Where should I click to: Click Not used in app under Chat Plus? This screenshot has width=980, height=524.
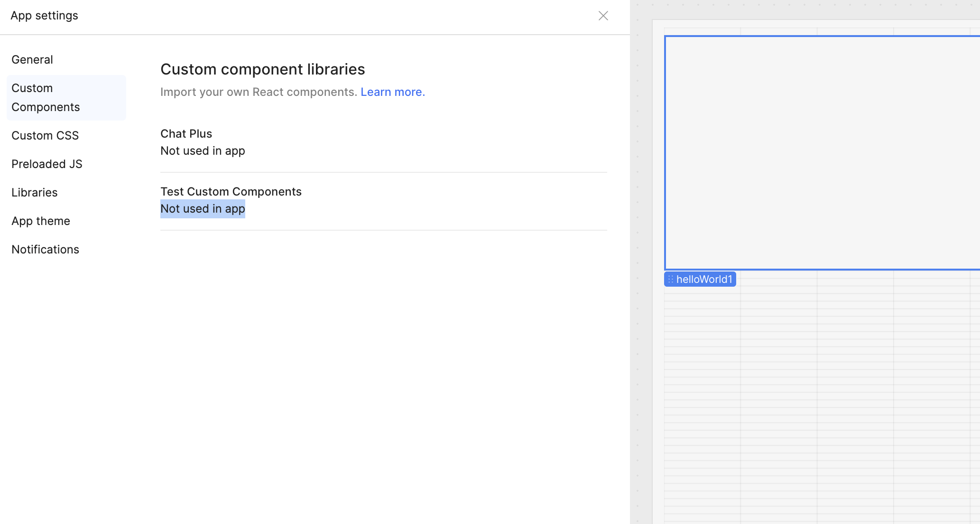pos(203,151)
